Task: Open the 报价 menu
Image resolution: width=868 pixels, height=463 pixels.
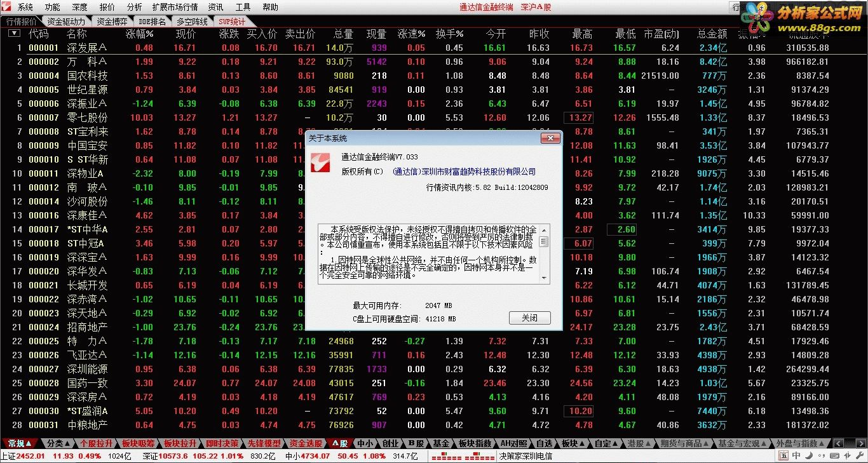Action: click(x=107, y=8)
